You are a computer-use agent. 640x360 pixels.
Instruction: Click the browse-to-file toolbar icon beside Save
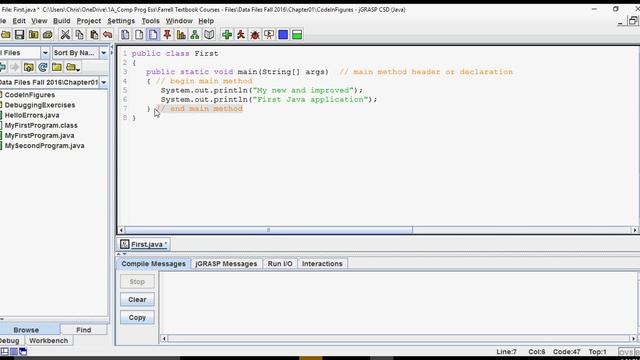[x=33, y=35]
